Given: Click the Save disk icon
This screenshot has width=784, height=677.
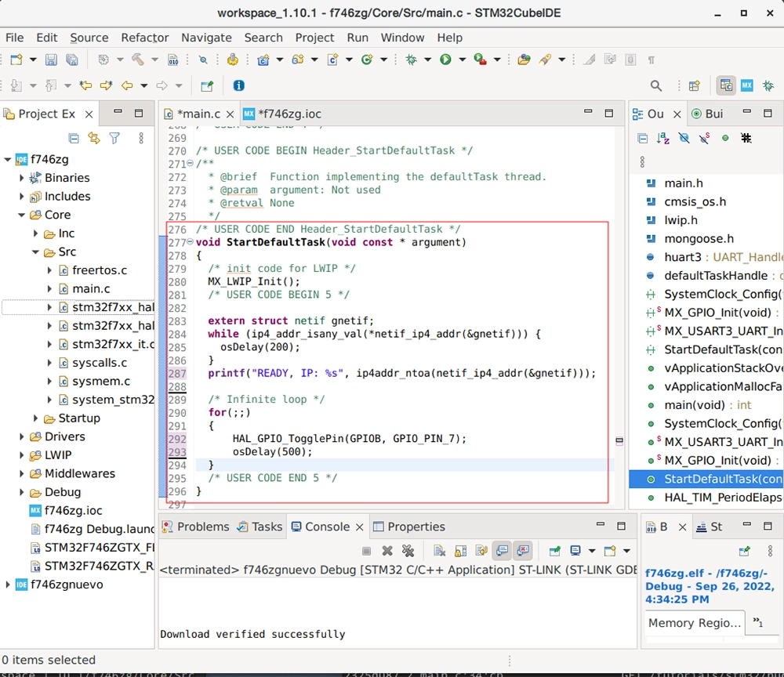Looking at the screenshot, I should click(51, 60).
